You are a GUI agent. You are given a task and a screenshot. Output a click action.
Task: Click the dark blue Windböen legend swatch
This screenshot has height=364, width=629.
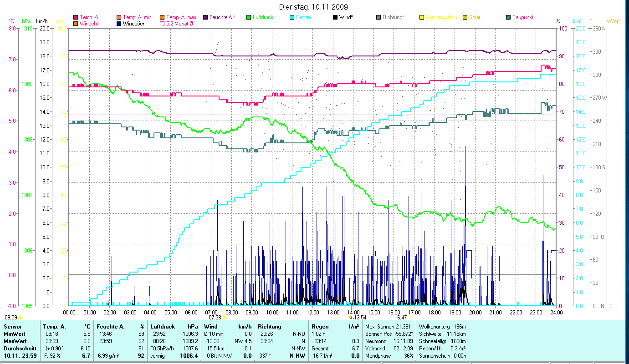[119, 23]
